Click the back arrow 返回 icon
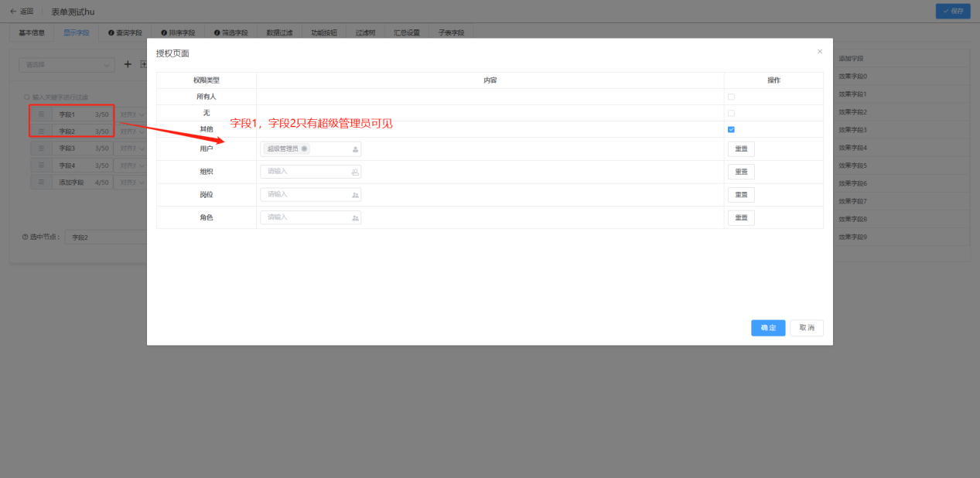Viewport: 980px width, 478px height. (x=13, y=12)
